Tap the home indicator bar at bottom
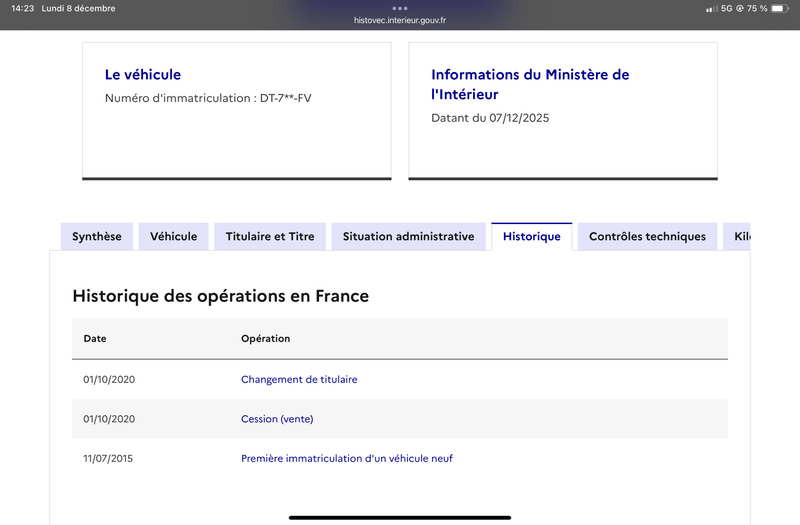The height and width of the screenshot is (525, 800). (400, 517)
